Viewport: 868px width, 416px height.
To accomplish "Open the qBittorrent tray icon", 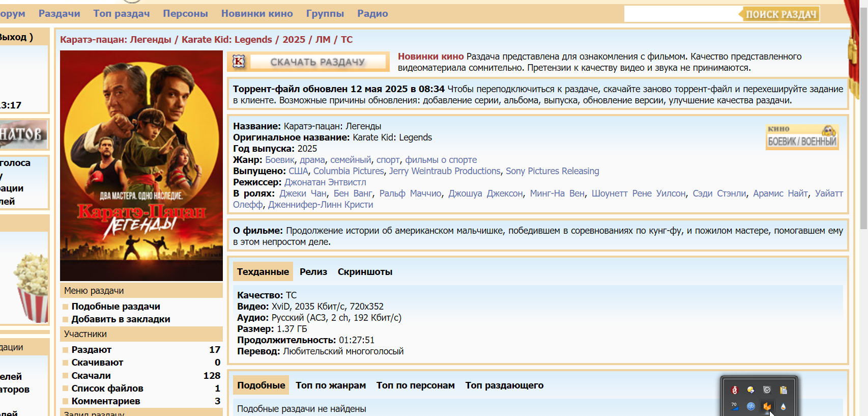I will tap(751, 406).
